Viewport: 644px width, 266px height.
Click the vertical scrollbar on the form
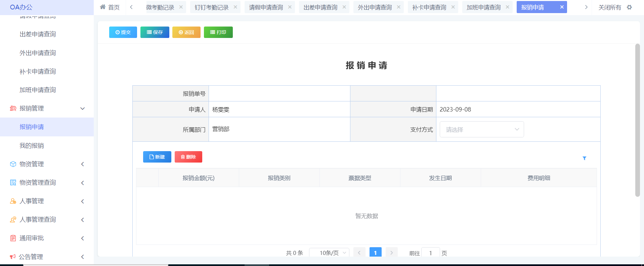[x=637, y=120]
